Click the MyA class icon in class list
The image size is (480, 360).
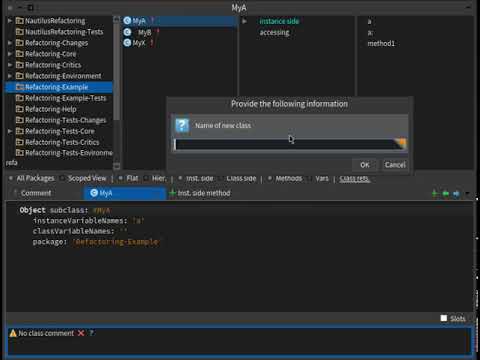pos(127,21)
